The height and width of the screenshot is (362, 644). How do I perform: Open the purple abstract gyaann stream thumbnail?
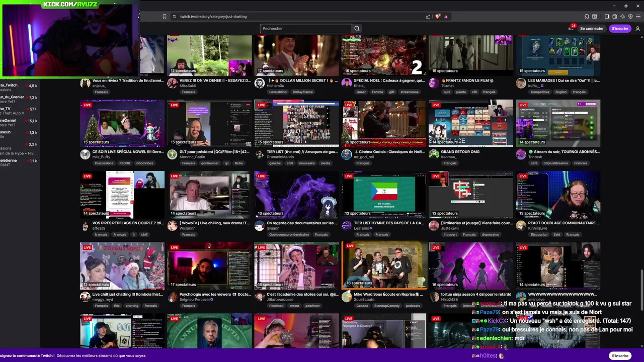[296, 194]
